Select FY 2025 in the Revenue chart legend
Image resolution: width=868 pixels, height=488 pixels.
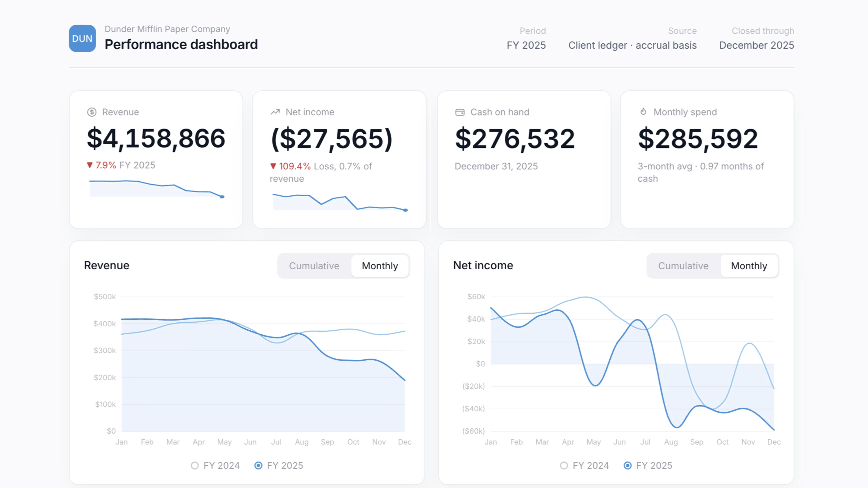pyautogui.click(x=279, y=465)
